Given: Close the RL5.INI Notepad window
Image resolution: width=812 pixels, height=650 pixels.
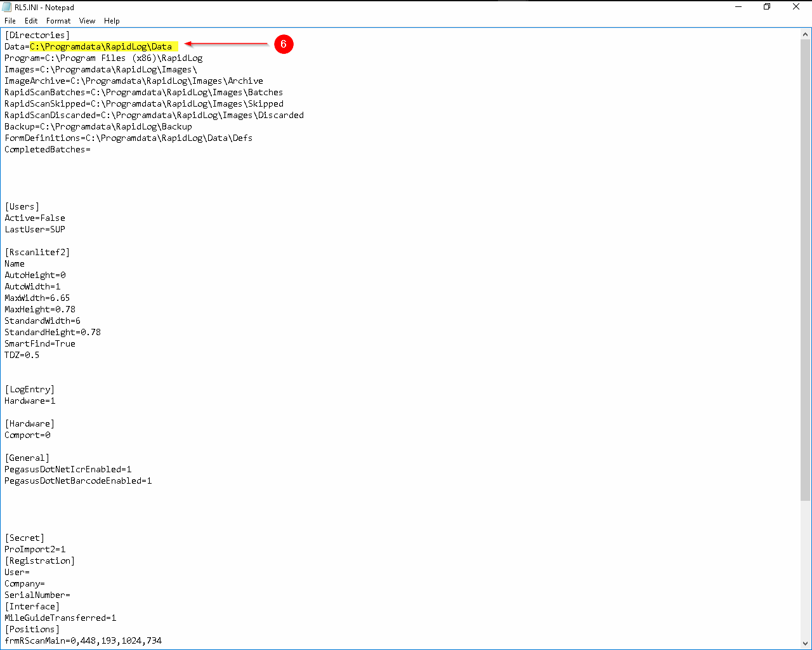Looking at the screenshot, I should pos(796,7).
